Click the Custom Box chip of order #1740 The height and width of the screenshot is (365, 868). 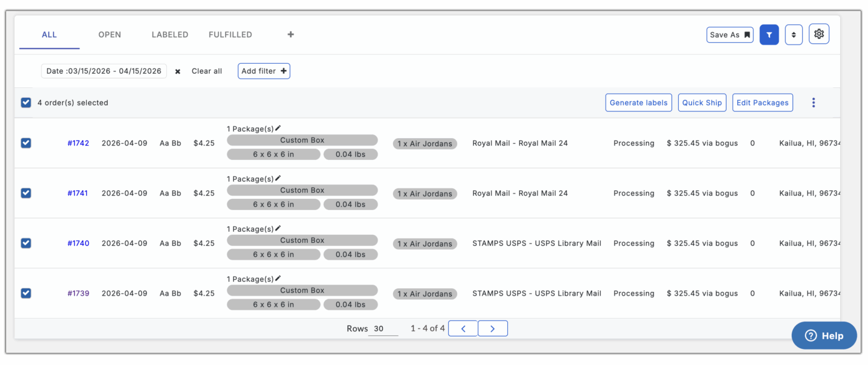(x=302, y=241)
